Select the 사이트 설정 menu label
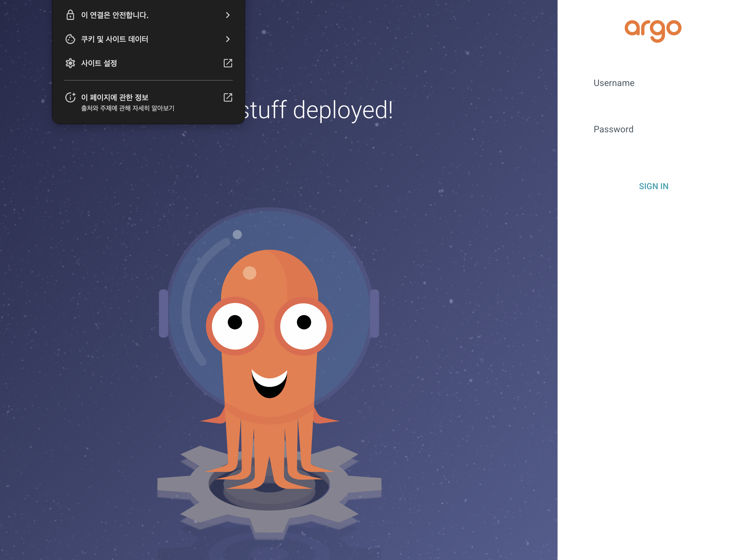Screen dimensions: 732x560 click(x=99, y=63)
